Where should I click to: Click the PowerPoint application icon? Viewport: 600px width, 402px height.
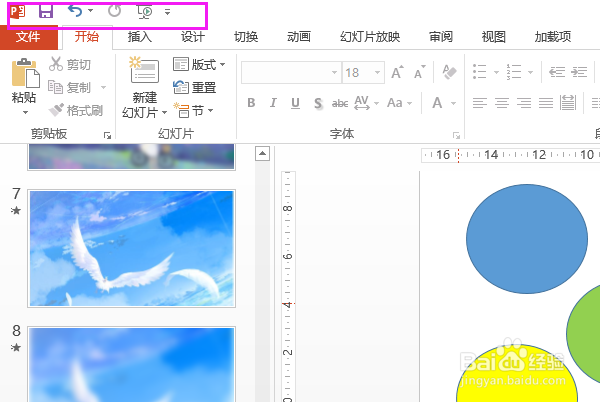coord(17,11)
